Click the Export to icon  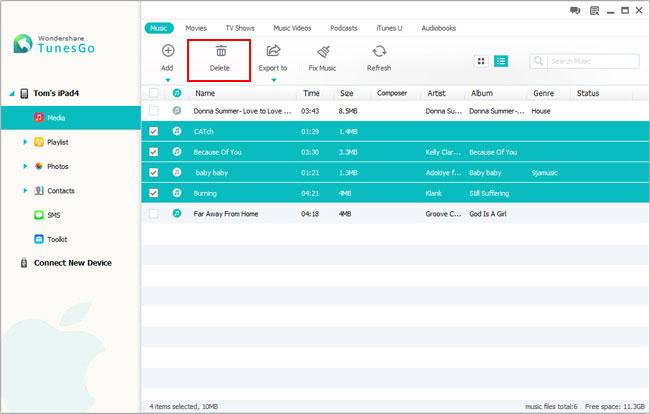pos(273,51)
